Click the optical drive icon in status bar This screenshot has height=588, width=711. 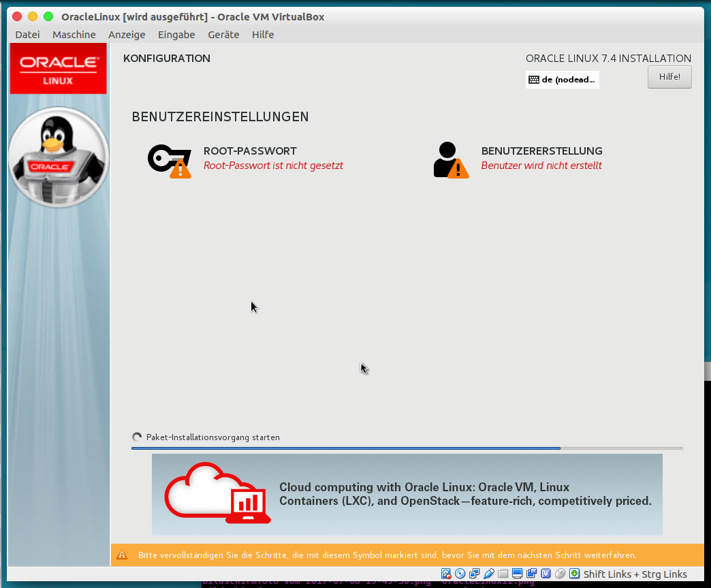tap(460, 573)
